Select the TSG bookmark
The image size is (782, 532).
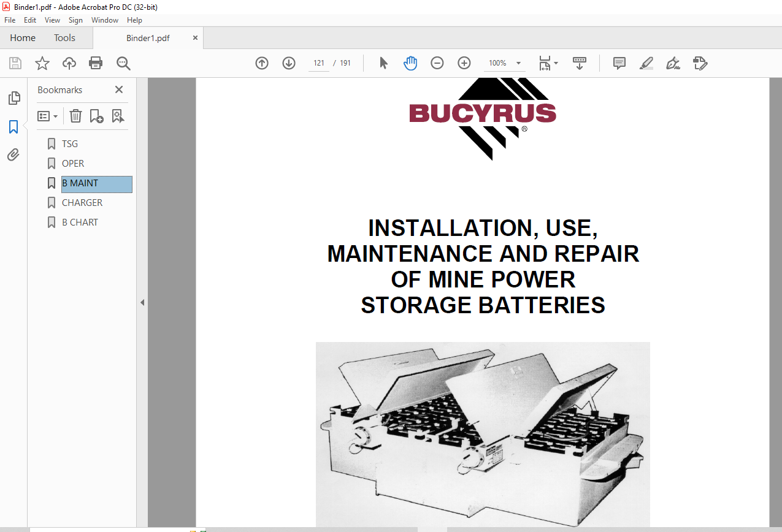(x=70, y=144)
